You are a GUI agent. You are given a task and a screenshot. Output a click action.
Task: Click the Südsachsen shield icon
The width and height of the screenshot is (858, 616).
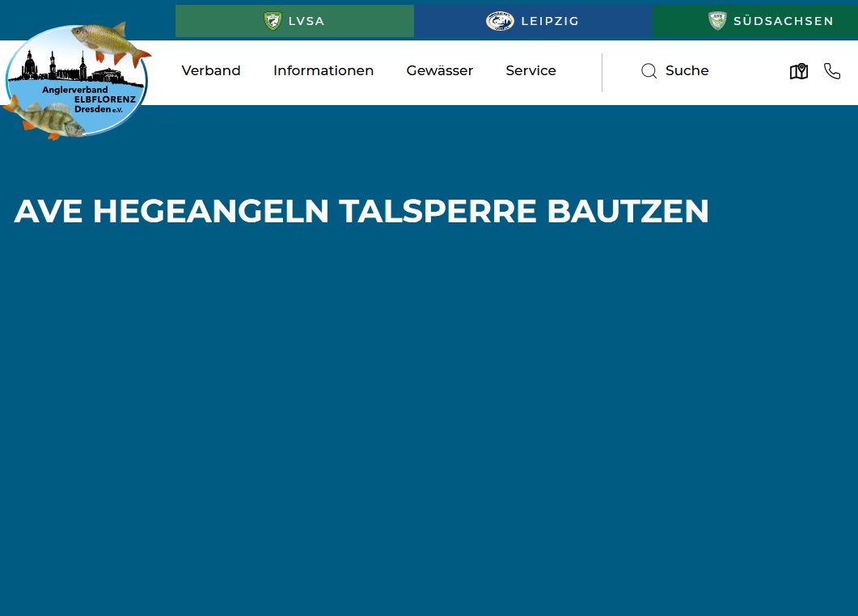pos(717,21)
